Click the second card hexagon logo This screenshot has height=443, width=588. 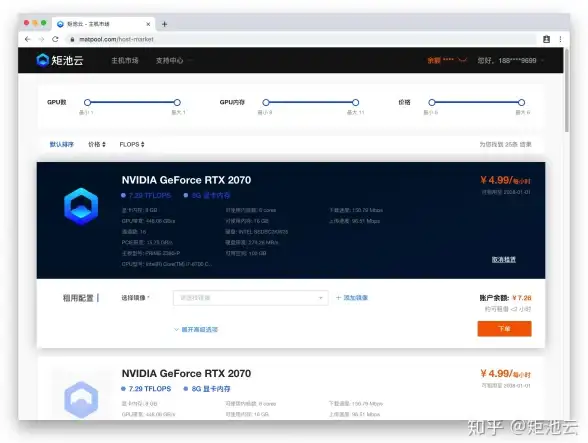click(x=81, y=399)
